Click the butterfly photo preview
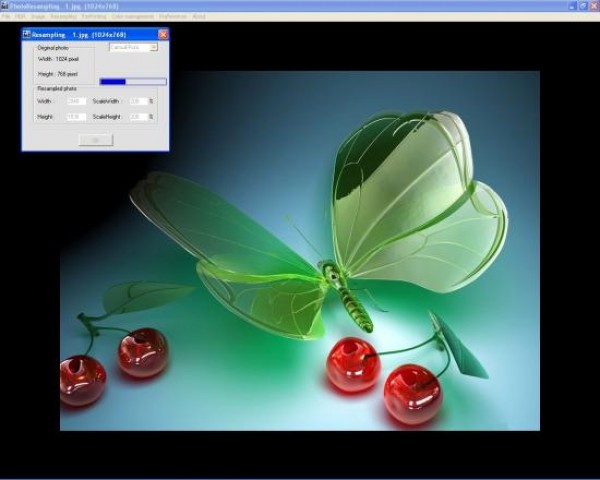Viewport: 600px width, 480px height. (x=300, y=250)
